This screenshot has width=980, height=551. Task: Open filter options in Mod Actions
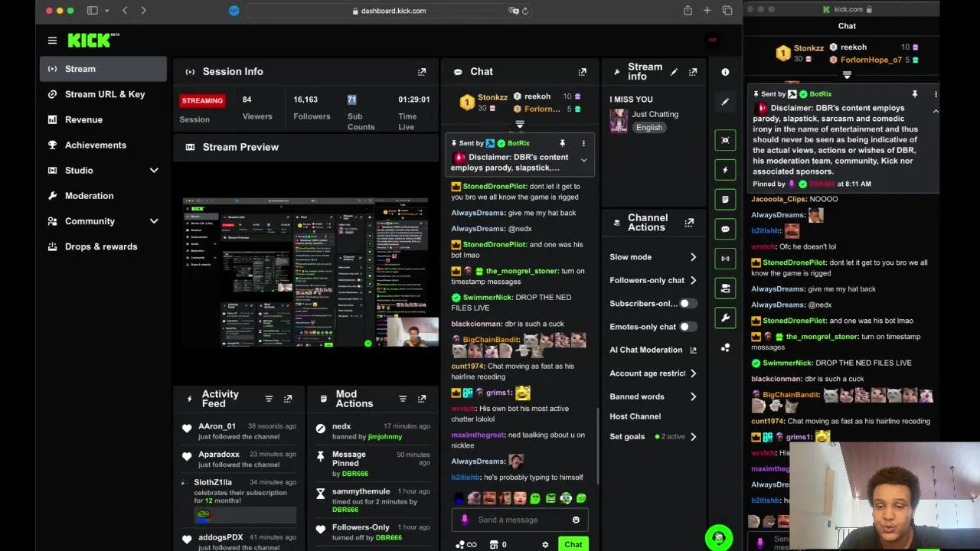click(x=403, y=399)
